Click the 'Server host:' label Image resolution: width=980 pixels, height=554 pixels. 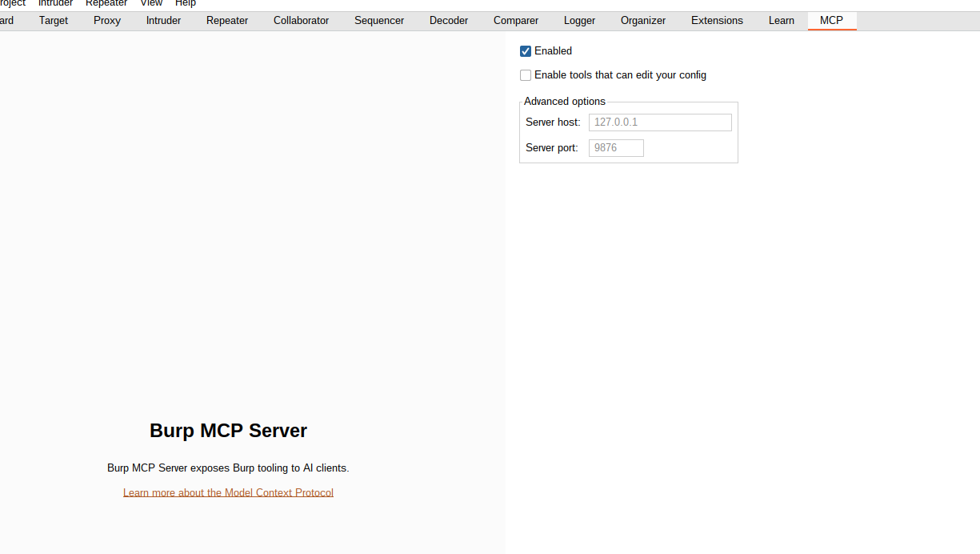(x=553, y=122)
